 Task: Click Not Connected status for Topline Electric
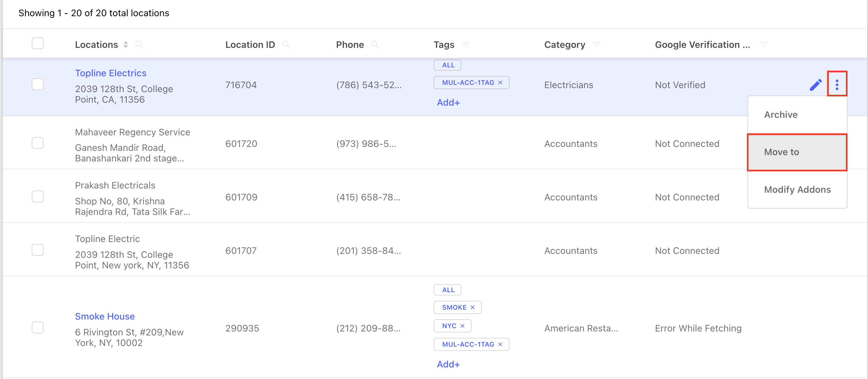coord(687,251)
